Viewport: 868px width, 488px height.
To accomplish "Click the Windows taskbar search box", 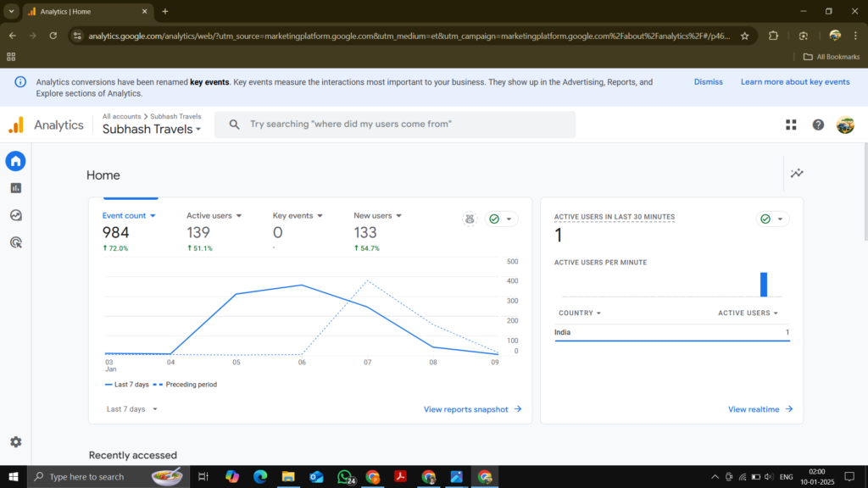I will [108, 477].
